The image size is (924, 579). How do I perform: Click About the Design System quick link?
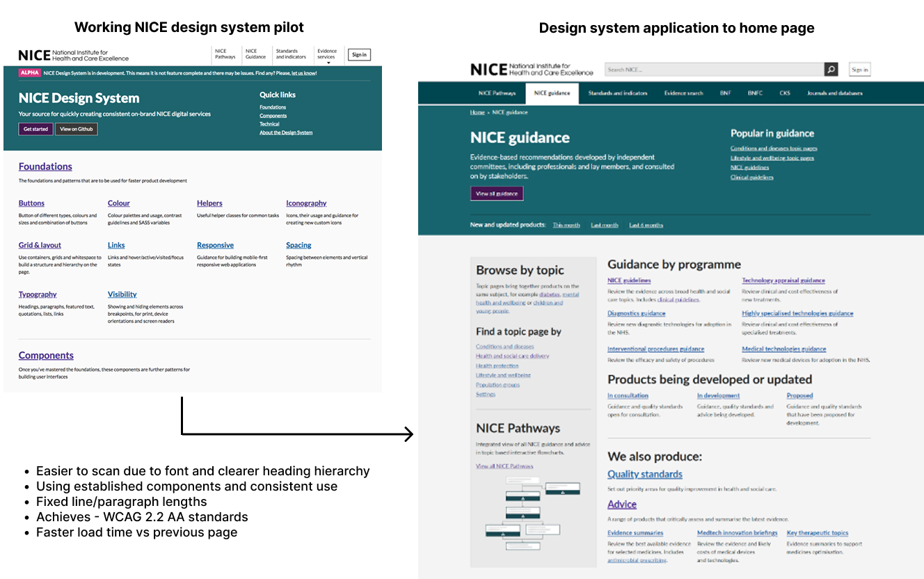click(286, 132)
